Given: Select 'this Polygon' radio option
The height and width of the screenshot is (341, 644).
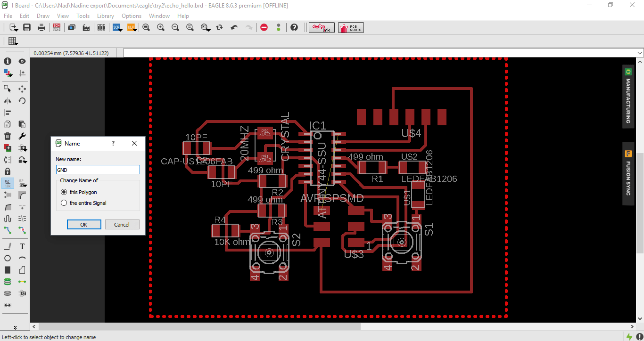Looking at the screenshot, I should (x=64, y=192).
